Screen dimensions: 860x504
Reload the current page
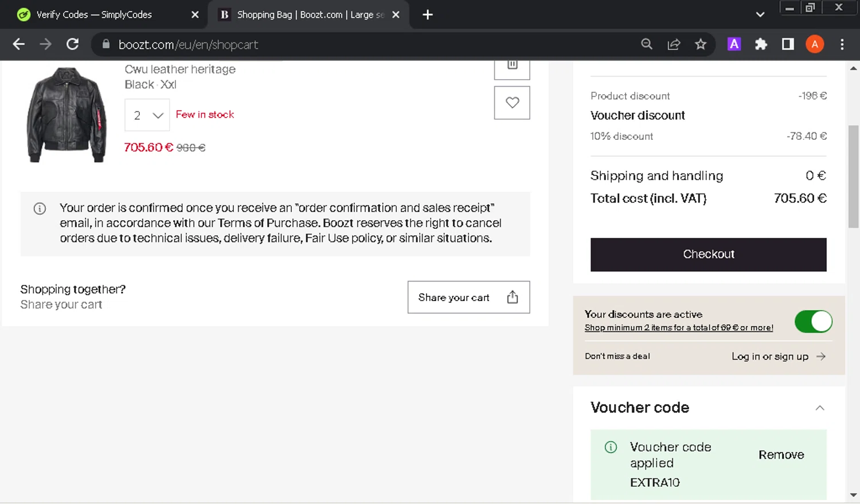[x=72, y=44]
